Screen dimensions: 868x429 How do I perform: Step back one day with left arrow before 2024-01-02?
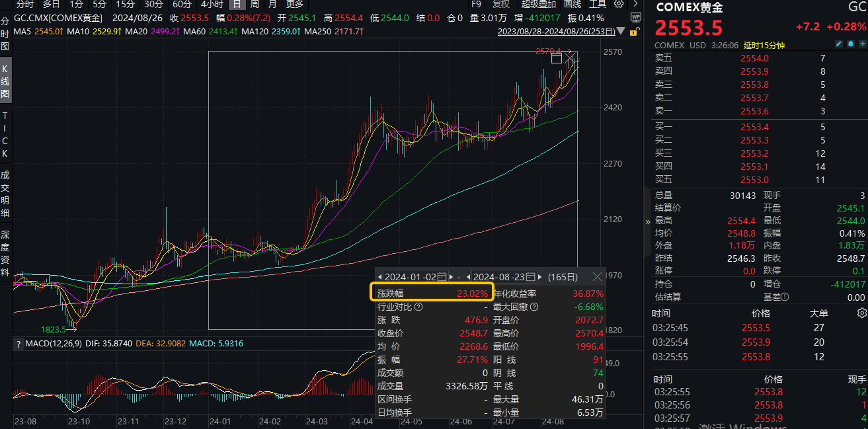(381, 276)
